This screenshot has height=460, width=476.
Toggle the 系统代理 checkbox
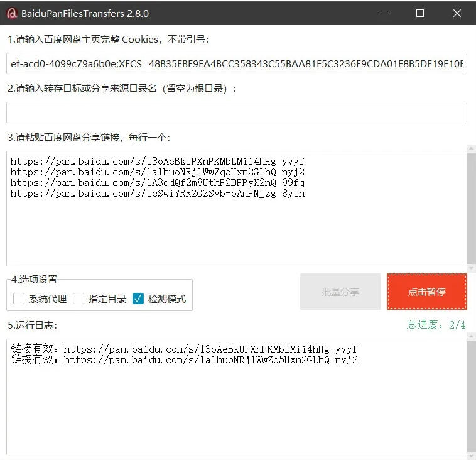click(19, 298)
